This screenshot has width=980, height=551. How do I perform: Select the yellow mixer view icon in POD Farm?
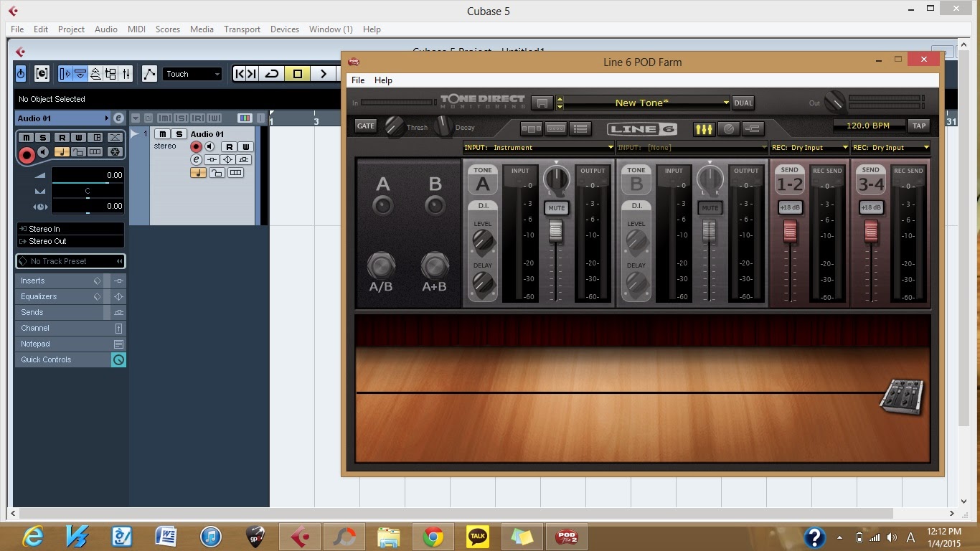[x=704, y=129]
